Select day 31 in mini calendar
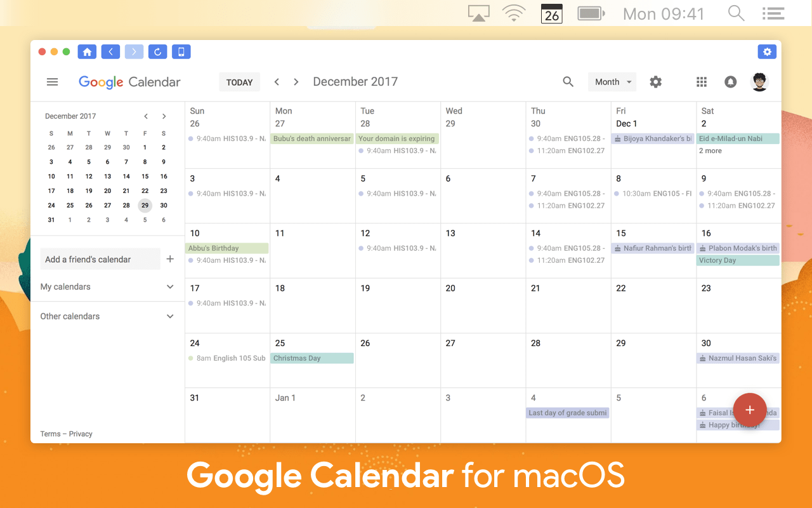 (51, 220)
